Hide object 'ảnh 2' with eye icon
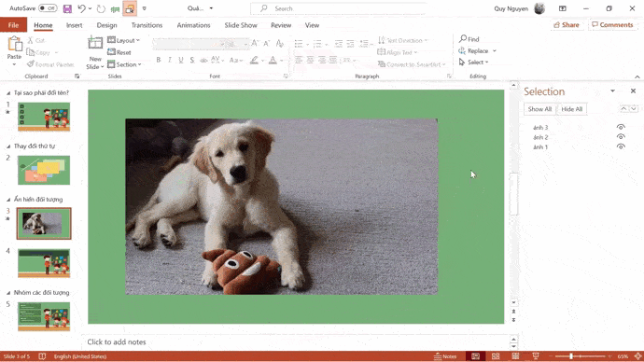 (621, 137)
